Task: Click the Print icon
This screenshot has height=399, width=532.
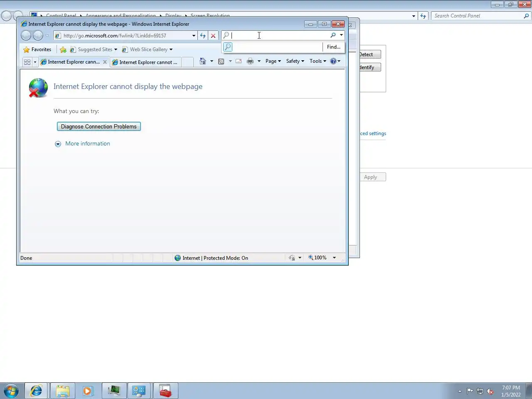Action: 250,61
